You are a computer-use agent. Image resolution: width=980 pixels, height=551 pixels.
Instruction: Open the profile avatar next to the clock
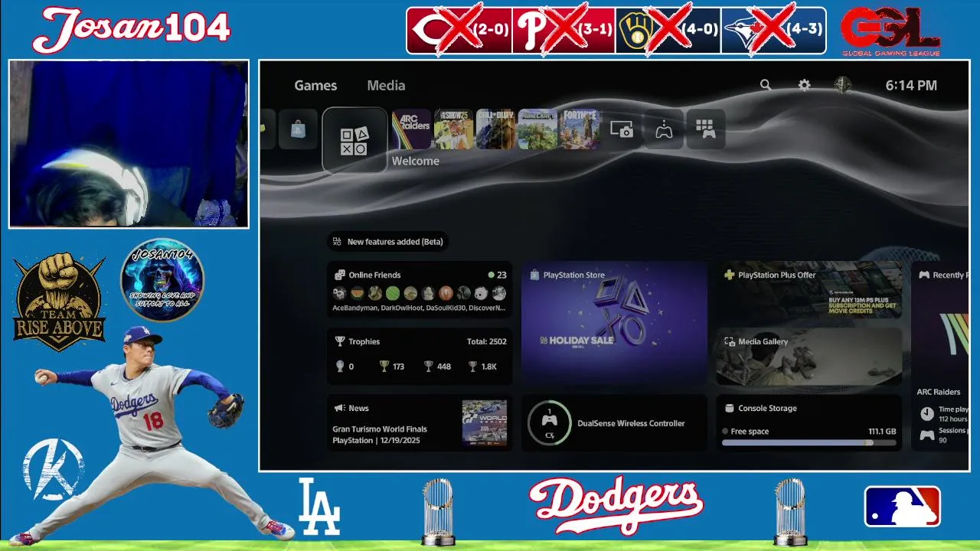(x=842, y=85)
